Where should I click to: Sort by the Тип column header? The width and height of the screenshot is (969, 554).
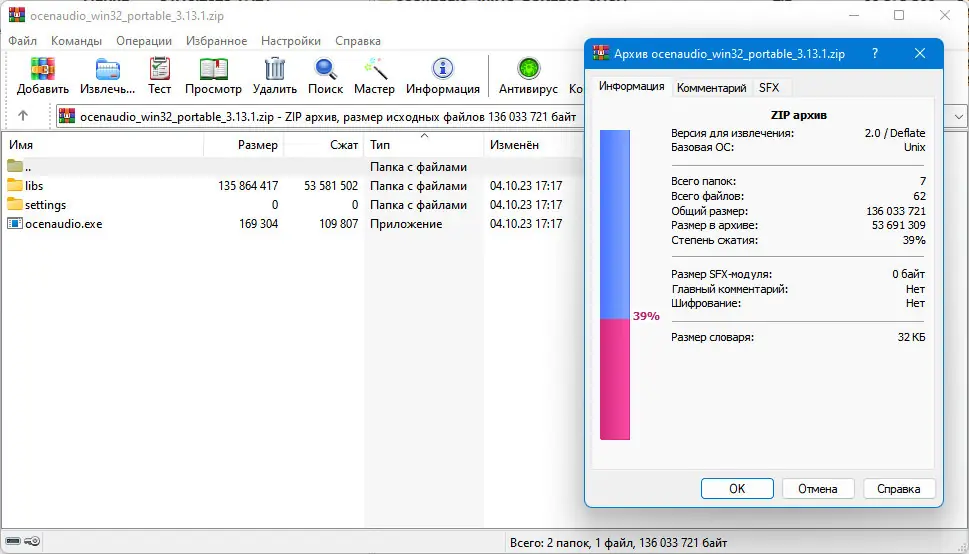(424, 145)
